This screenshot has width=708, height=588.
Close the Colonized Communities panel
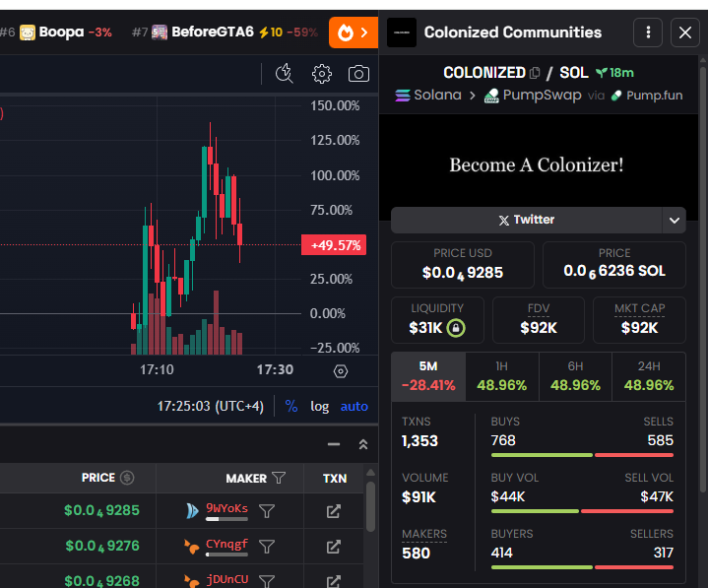685,33
